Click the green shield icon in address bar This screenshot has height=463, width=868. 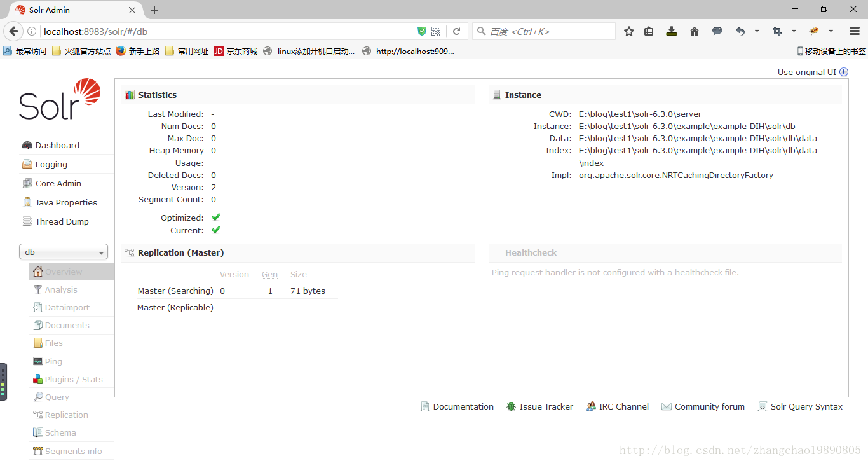pos(422,31)
